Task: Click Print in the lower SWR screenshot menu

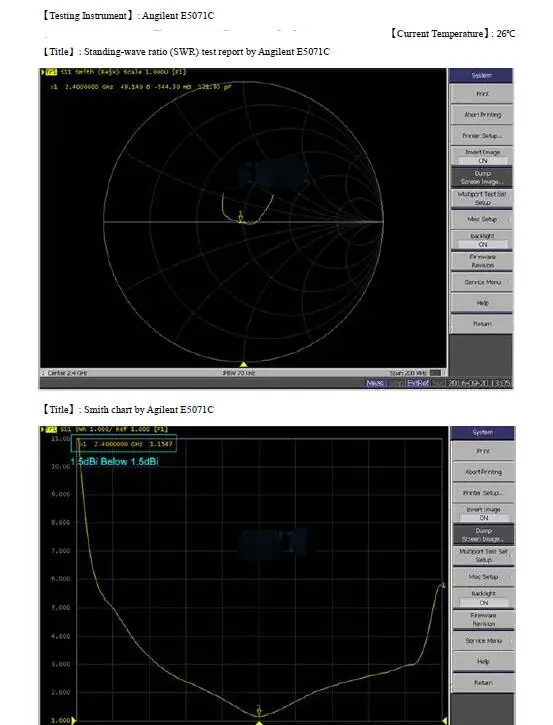Action: [x=483, y=451]
